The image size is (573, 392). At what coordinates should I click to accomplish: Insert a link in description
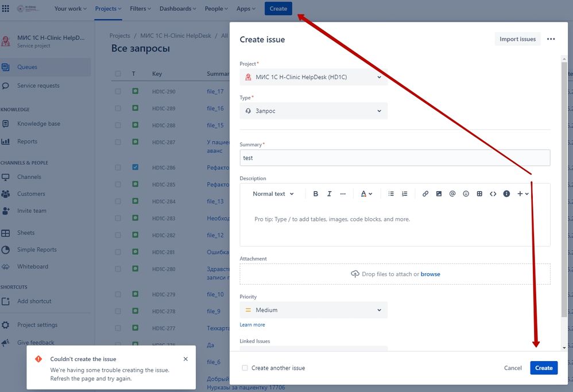pos(425,193)
